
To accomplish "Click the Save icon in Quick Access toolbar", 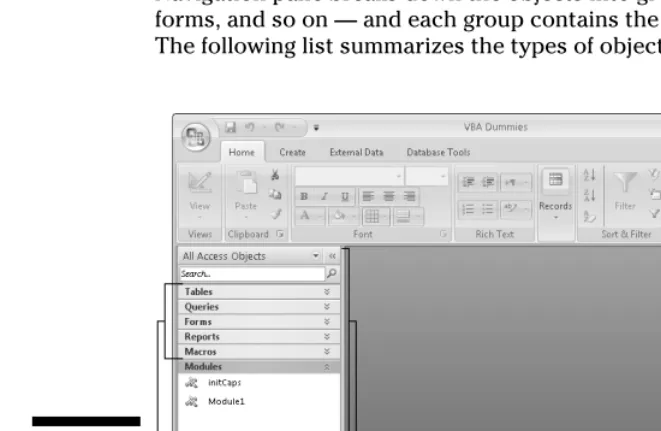I will pos(230,127).
